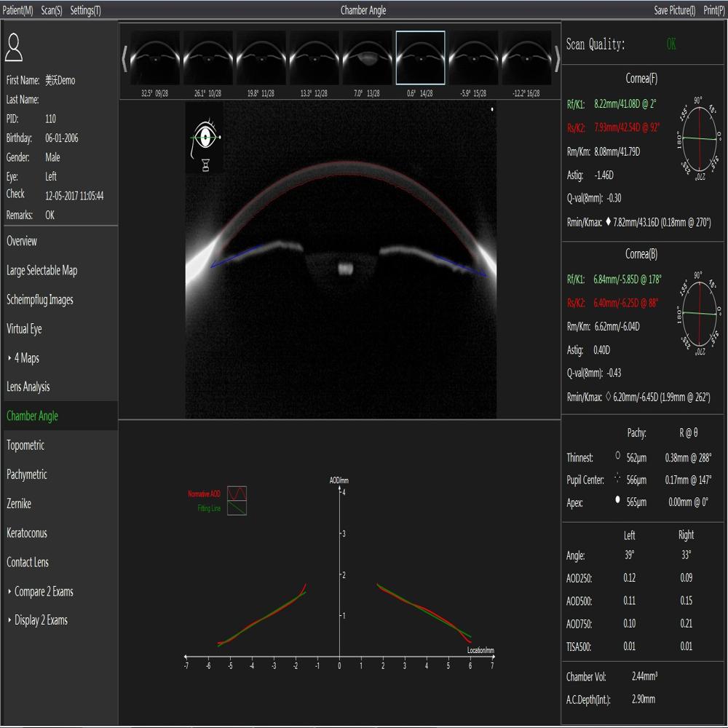Click the right AOD750 value 0.21
The height and width of the screenshot is (728, 728).
click(687, 624)
